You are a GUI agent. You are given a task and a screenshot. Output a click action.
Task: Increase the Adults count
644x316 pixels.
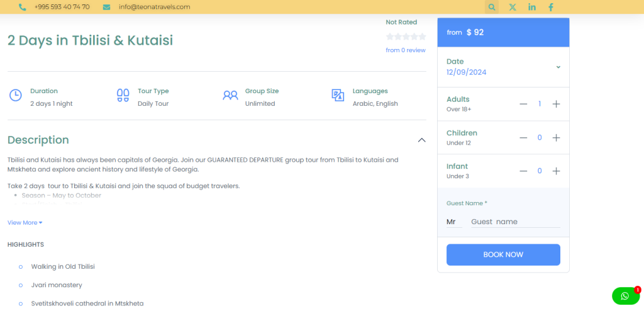point(556,104)
